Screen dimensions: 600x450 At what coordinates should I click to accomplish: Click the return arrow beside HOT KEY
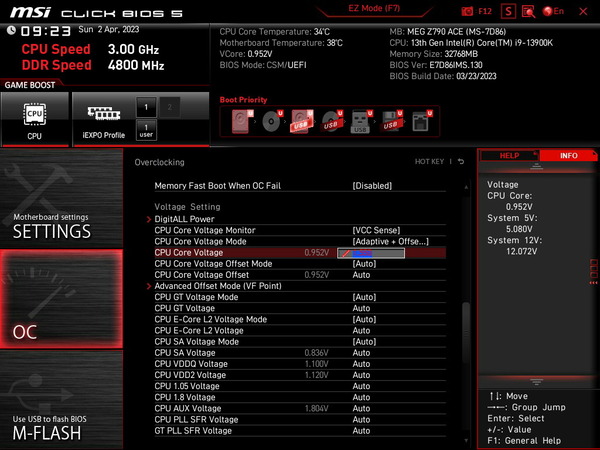(x=463, y=161)
